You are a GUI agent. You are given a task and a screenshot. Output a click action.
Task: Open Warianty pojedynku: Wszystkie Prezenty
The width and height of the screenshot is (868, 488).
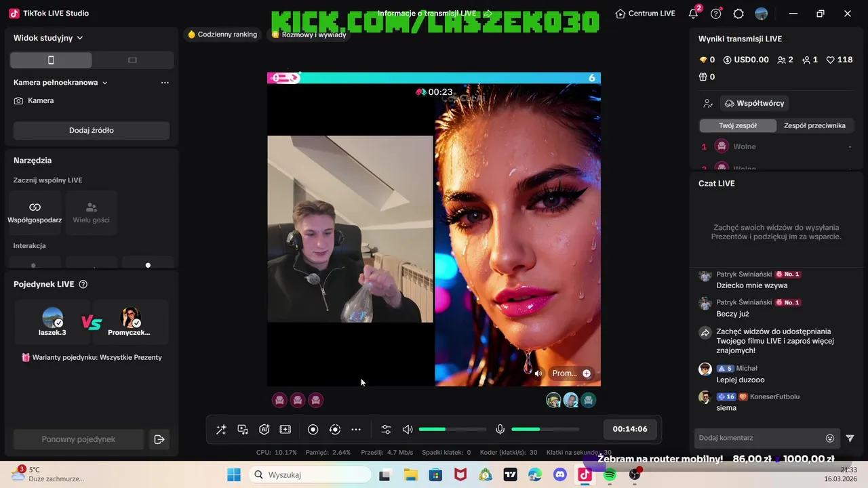click(92, 357)
